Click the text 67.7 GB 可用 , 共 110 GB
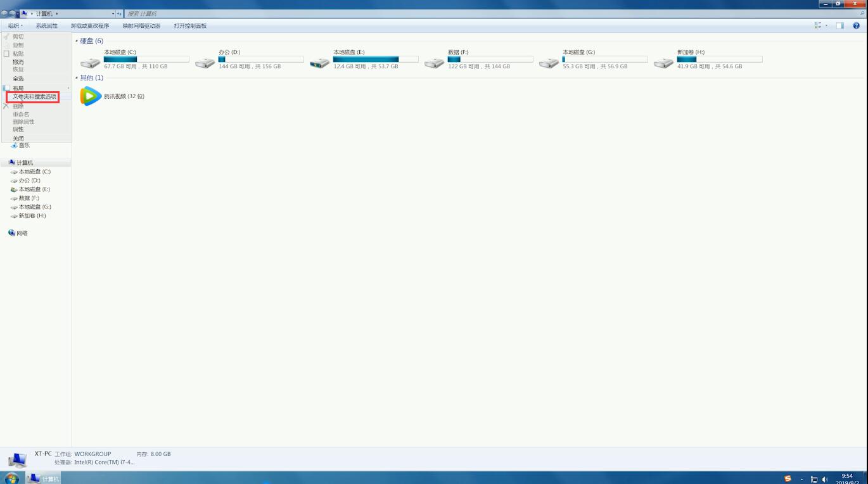 (136, 67)
